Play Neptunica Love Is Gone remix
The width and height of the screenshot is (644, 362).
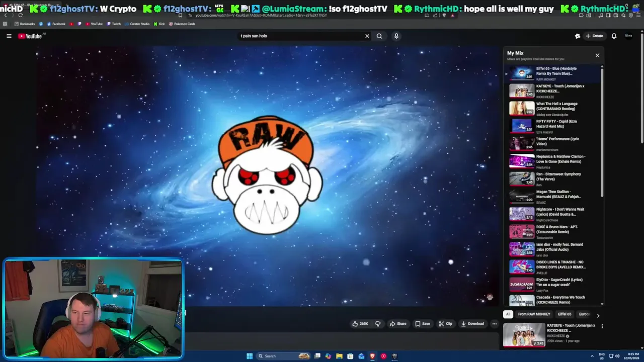coord(552,161)
